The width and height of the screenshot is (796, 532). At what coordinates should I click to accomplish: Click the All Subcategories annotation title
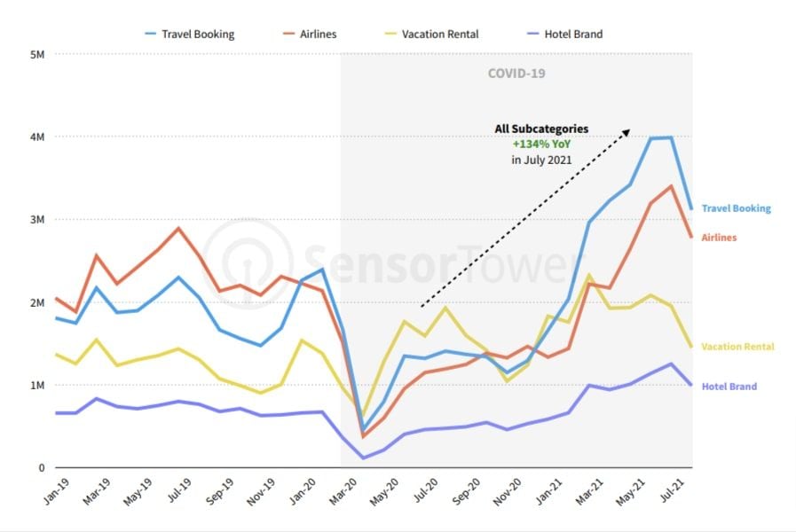(541, 129)
